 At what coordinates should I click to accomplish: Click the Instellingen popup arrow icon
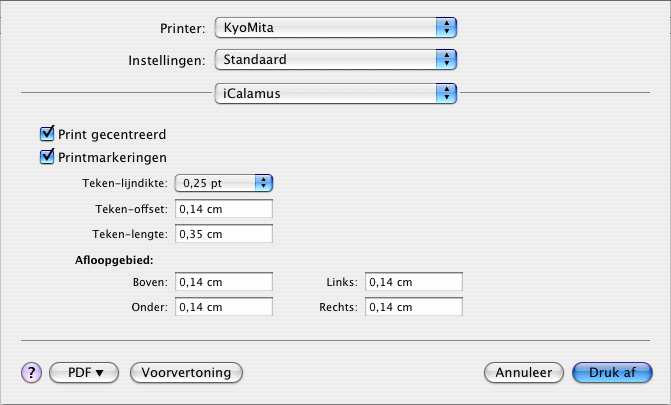point(447,59)
